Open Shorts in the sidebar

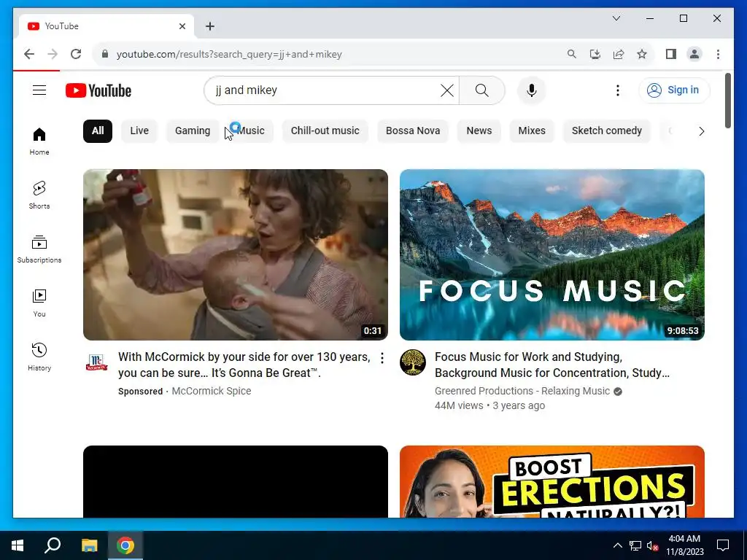pyautogui.click(x=39, y=195)
